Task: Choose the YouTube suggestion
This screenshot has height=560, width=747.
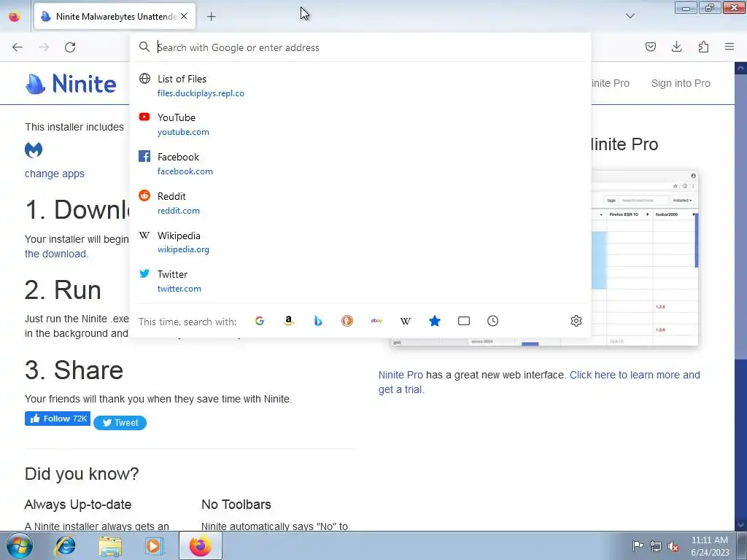Action: [360, 124]
